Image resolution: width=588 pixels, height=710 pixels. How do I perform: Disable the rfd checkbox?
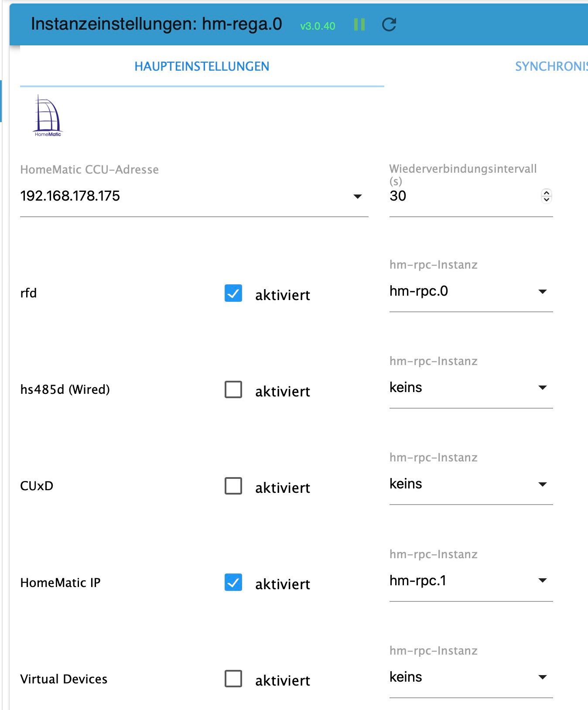click(x=233, y=294)
